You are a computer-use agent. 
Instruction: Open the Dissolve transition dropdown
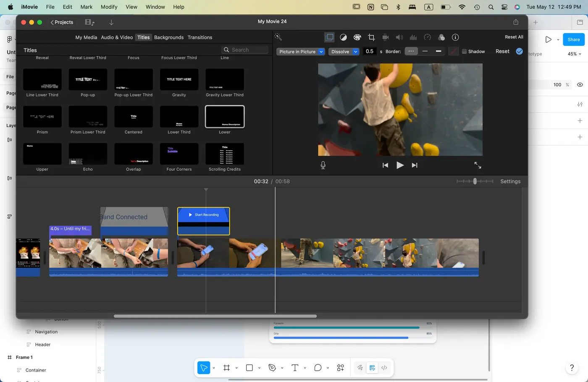(x=344, y=52)
